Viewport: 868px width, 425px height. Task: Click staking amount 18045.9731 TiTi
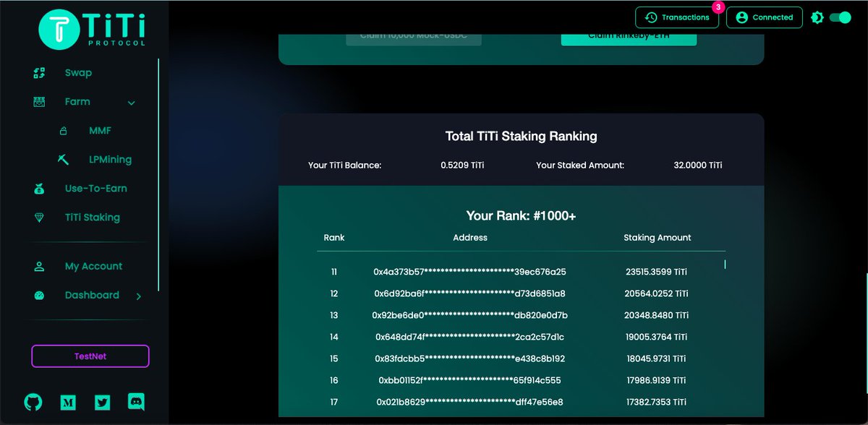tap(657, 359)
